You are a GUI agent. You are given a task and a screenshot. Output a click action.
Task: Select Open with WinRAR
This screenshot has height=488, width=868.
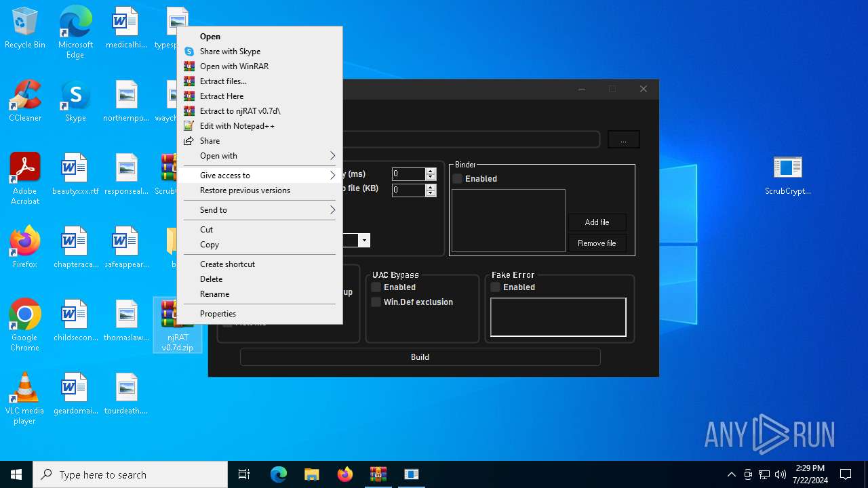(260, 66)
